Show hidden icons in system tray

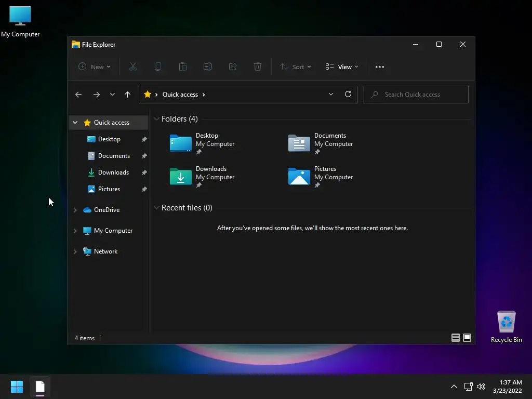tap(454, 387)
